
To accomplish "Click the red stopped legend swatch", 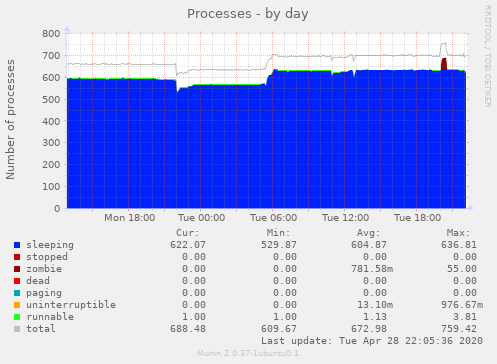I will pos(17,257).
